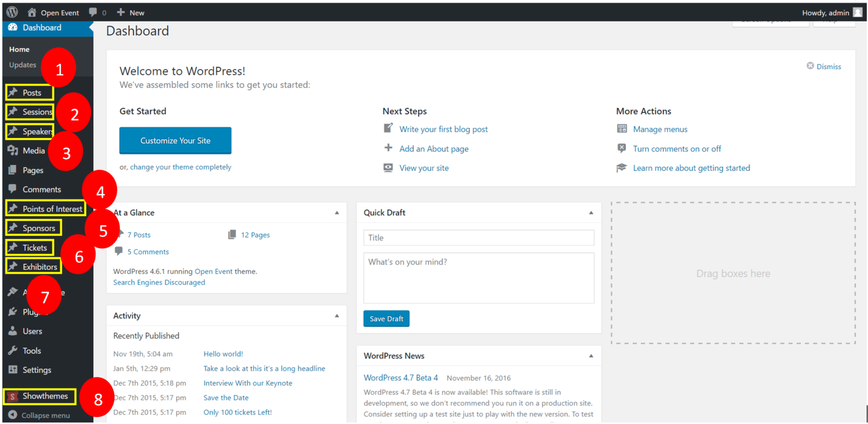Click the pencil icon beside Write your first blog post
The width and height of the screenshot is (868, 424).
pos(388,128)
